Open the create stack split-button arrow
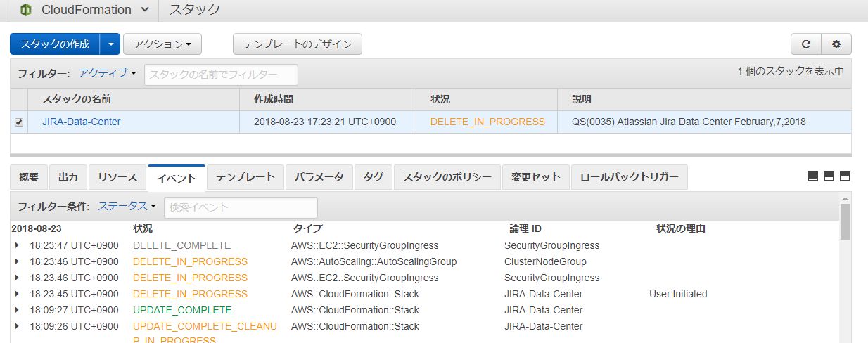The image size is (868, 343). pyautogui.click(x=110, y=44)
